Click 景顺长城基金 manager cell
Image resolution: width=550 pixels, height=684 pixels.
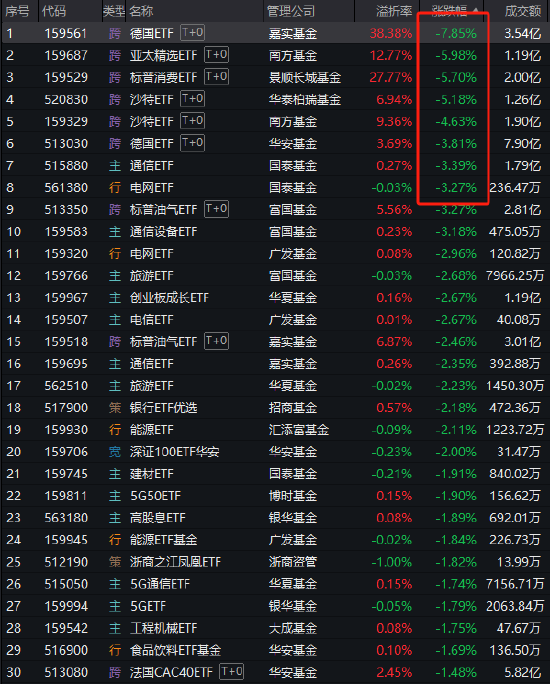pyautogui.click(x=305, y=78)
